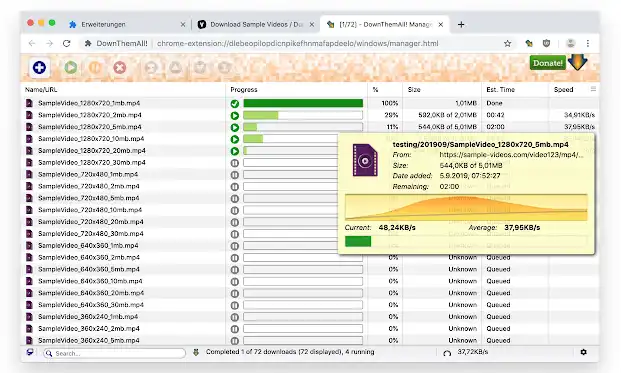
Task: Select row SampleVideo_640x360_5mb.mp4
Action: coord(310,269)
